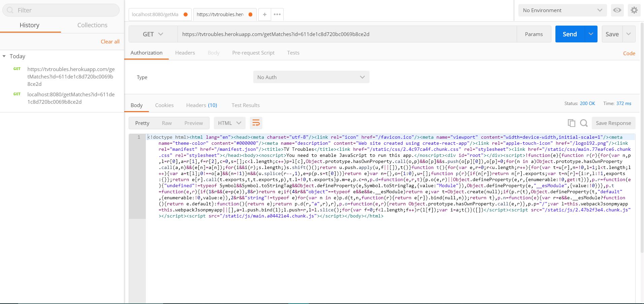
Task: Copy response body with copy icon
Action: pyautogui.click(x=571, y=123)
